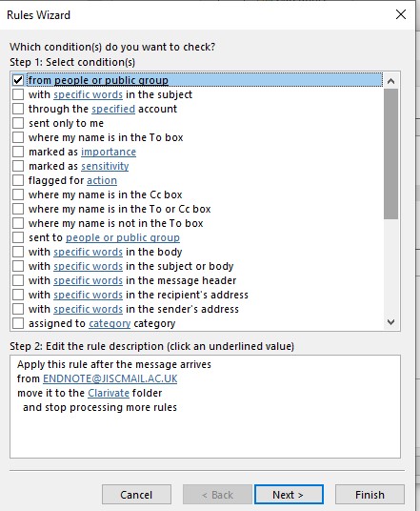This screenshot has width=420, height=511.
Task: Uncheck 'from people or public group' condition
Action: coord(18,80)
